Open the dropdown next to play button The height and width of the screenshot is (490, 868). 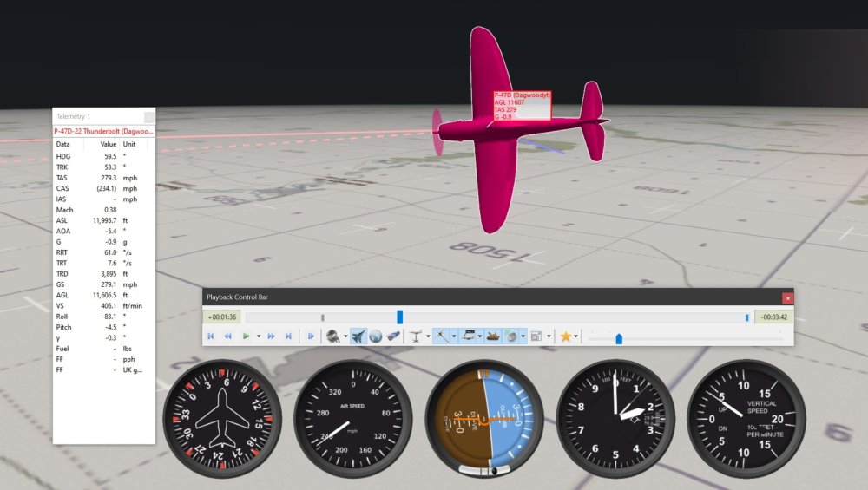(x=258, y=336)
